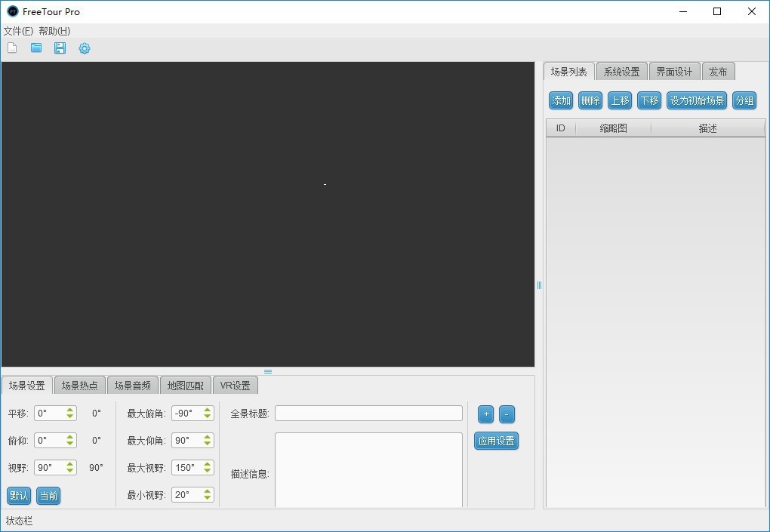This screenshot has height=532, width=770.
Task: Switch to the 系统设置 tab
Action: [x=621, y=72]
